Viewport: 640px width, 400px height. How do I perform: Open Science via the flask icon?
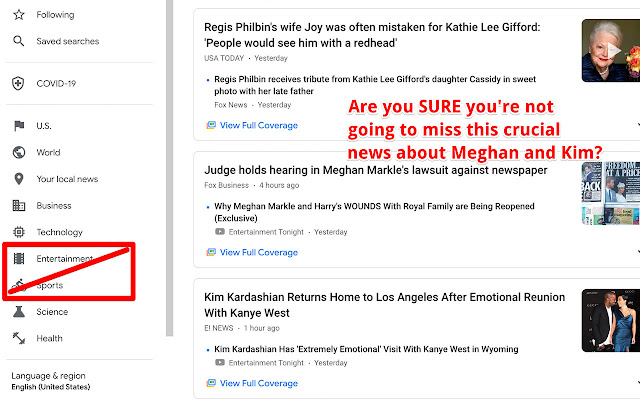(x=19, y=312)
